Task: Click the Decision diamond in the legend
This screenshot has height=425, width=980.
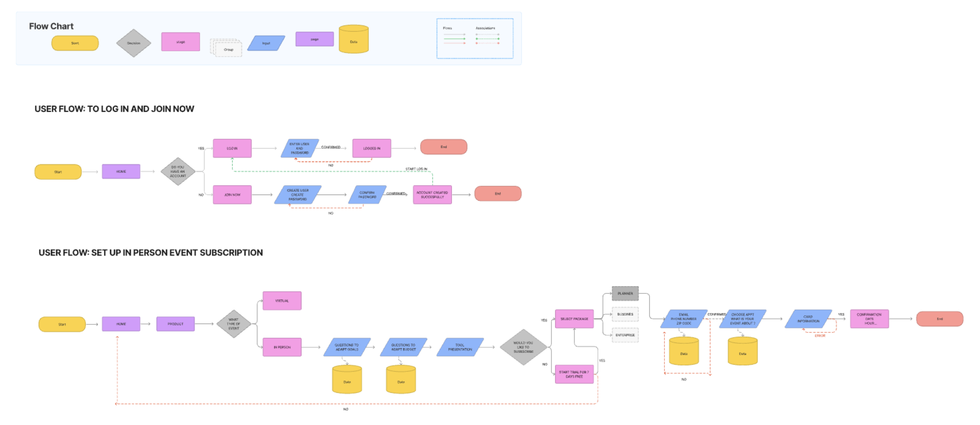Action: 133,43
